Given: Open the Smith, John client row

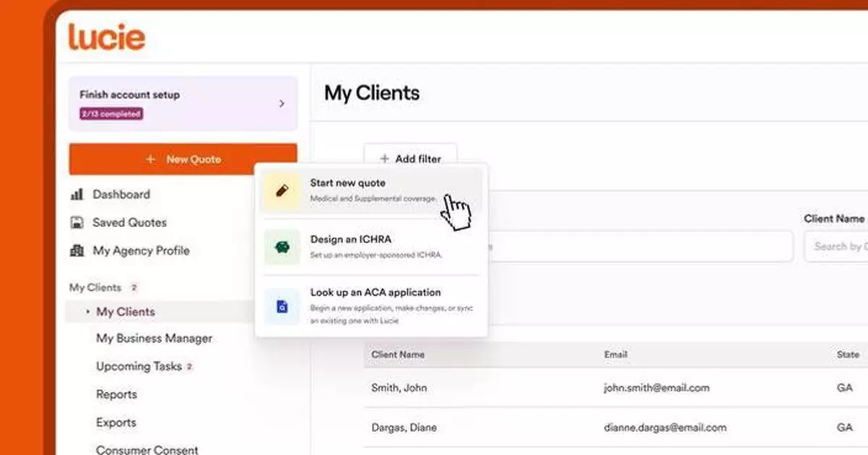Looking at the screenshot, I should pos(399,388).
